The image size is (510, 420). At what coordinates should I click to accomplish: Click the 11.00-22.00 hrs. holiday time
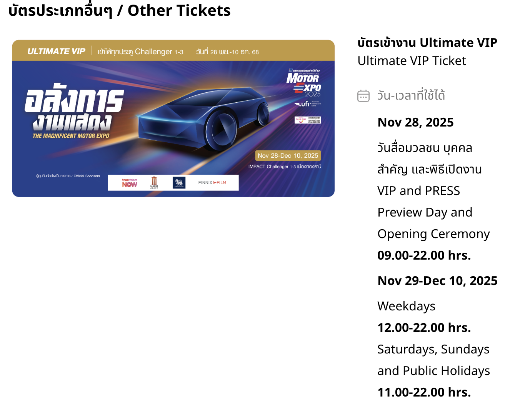click(424, 392)
